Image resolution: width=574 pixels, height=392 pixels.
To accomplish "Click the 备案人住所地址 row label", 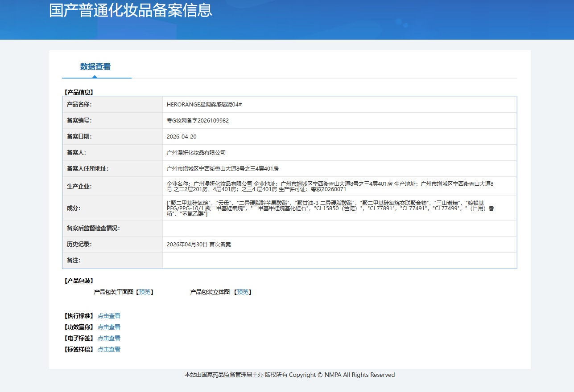I will click(87, 169).
